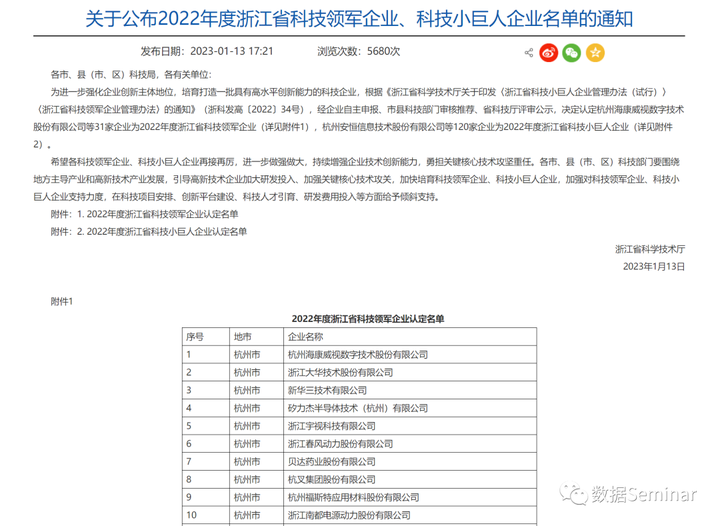
Task: Click the 企业名称 column header
Action: pyautogui.click(x=410, y=336)
